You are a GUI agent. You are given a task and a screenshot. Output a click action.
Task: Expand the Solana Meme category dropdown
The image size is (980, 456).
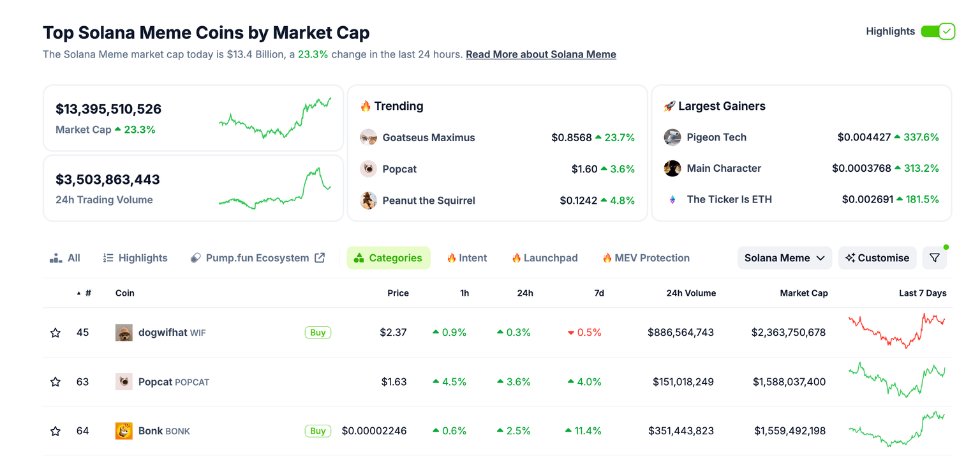pos(784,258)
